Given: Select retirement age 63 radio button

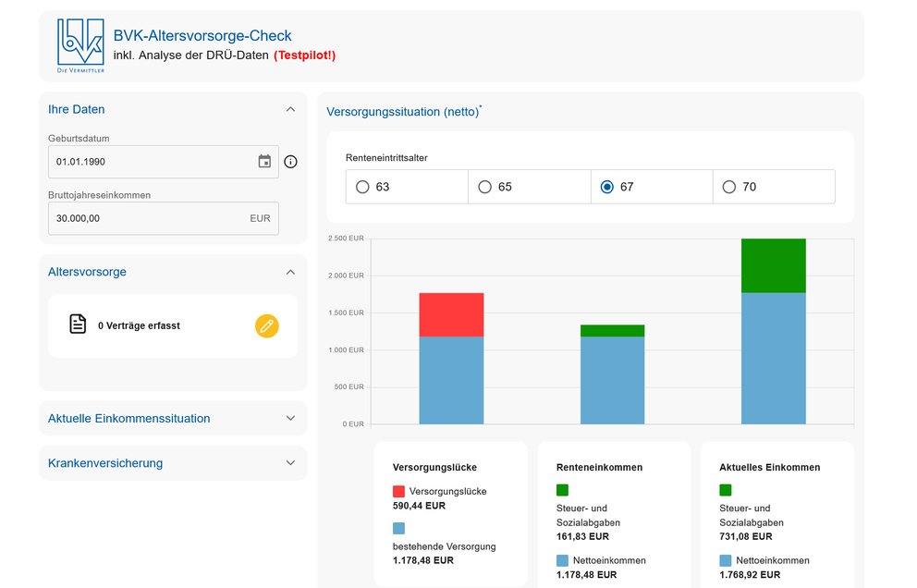Looking at the screenshot, I should point(363,187).
